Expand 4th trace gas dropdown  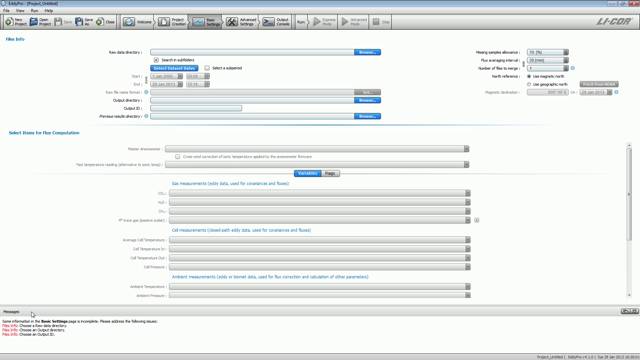point(468,220)
